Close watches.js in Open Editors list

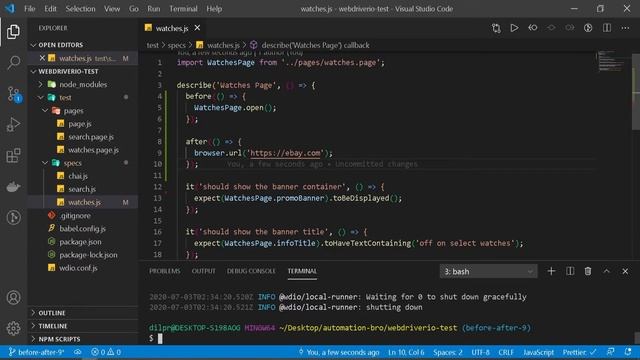pos(42,58)
